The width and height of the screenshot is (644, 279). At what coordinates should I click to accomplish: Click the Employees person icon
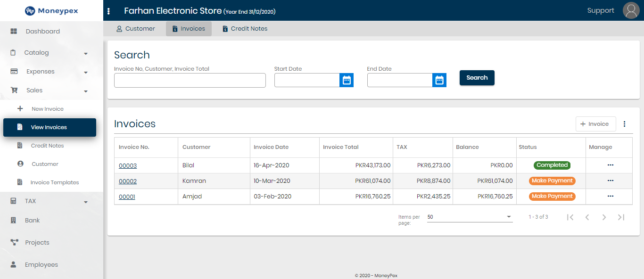click(14, 264)
